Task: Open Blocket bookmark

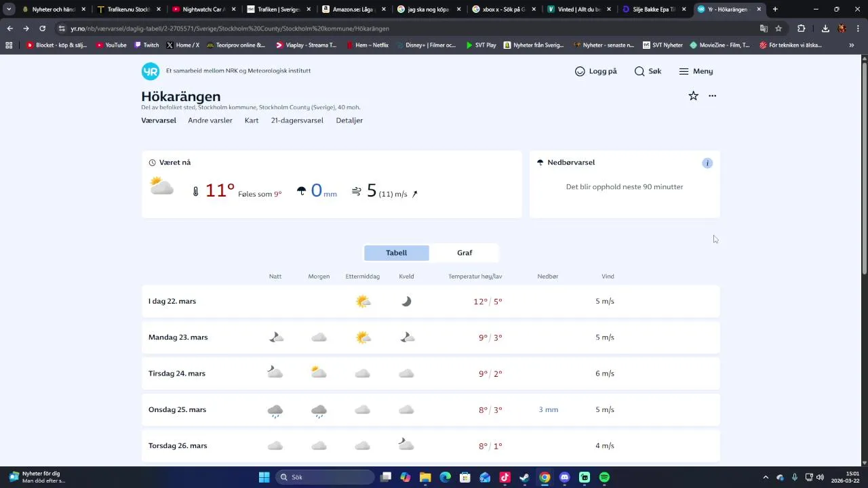Action: click(x=58, y=45)
